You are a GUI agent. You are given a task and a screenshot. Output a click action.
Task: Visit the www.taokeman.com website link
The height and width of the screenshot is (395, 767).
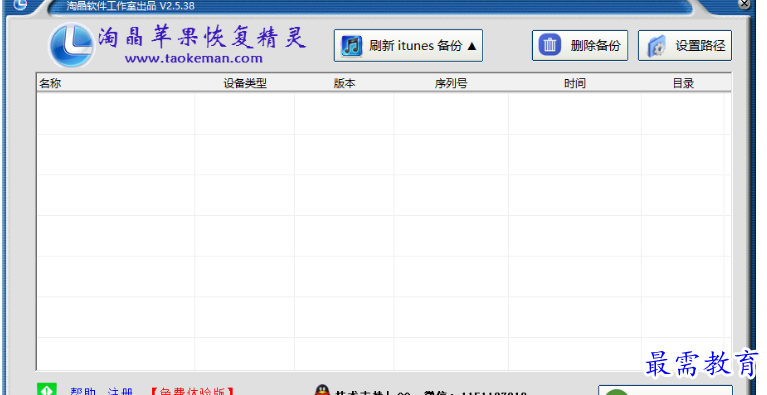point(194,59)
